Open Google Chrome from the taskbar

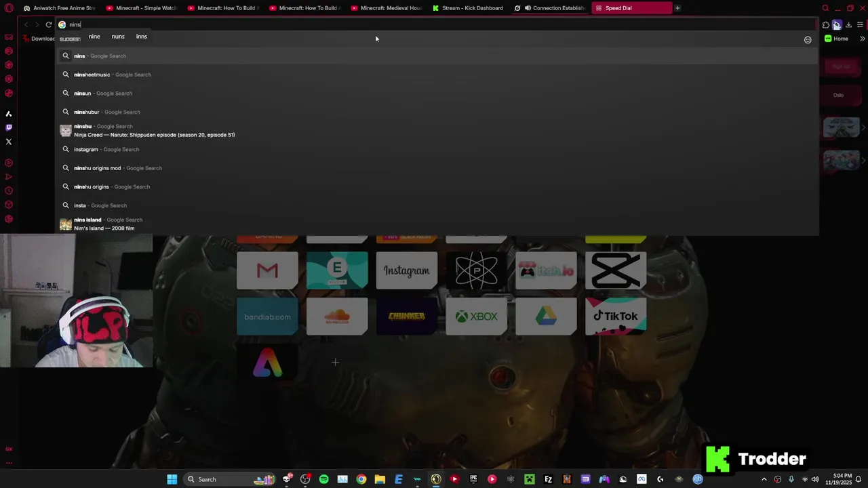point(361,479)
